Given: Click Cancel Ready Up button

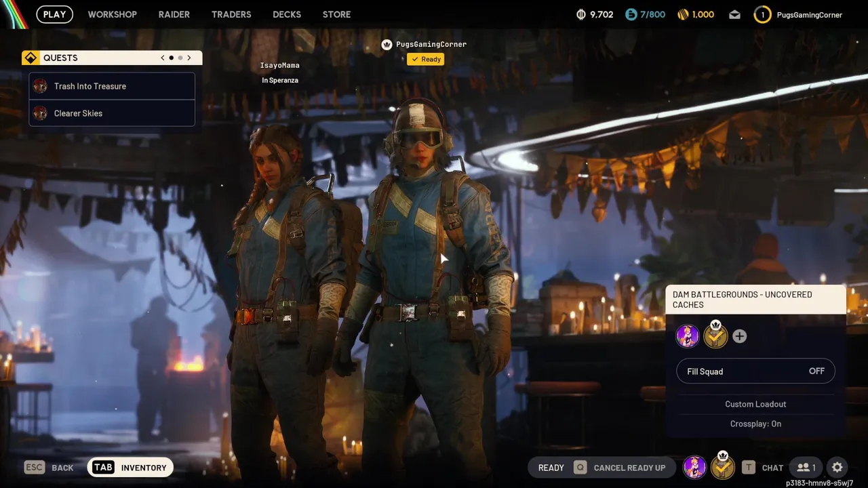Looking at the screenshot, I should click(620, 468).
